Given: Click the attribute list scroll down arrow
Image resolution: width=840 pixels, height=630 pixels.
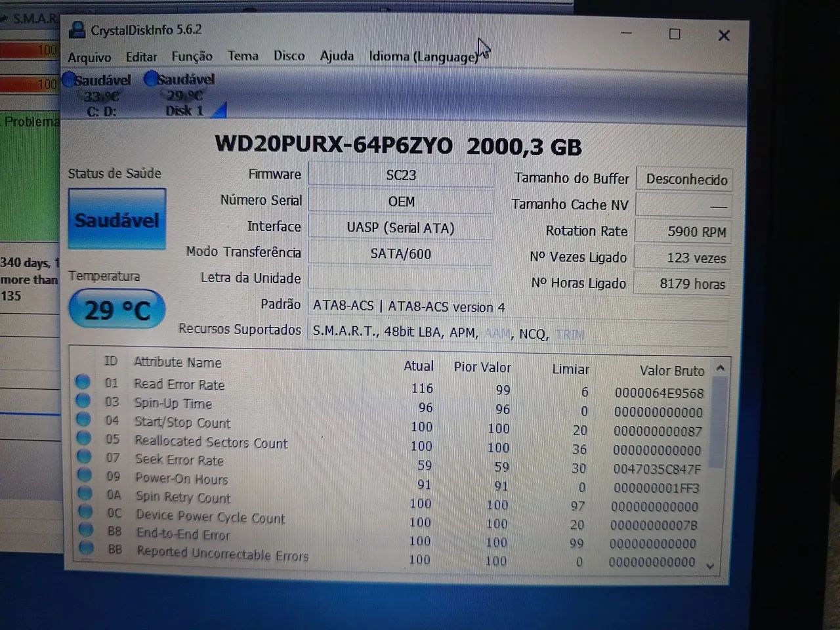Looking at the screenshot, I should point(710,565).
